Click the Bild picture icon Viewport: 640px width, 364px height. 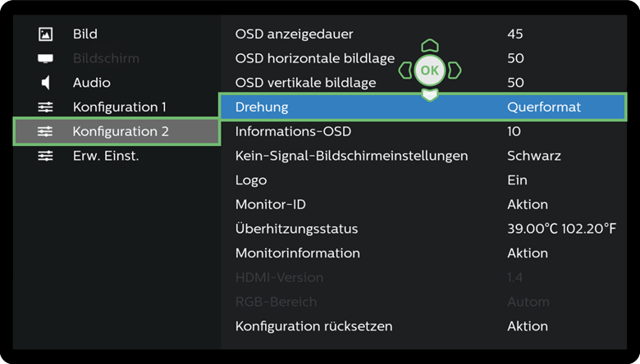(x=45, y=34)
